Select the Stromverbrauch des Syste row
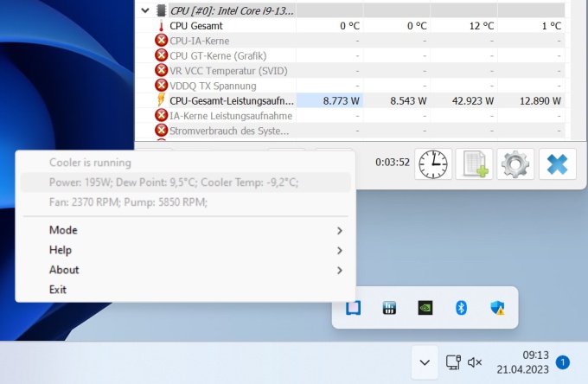 [x=351, y=131]
